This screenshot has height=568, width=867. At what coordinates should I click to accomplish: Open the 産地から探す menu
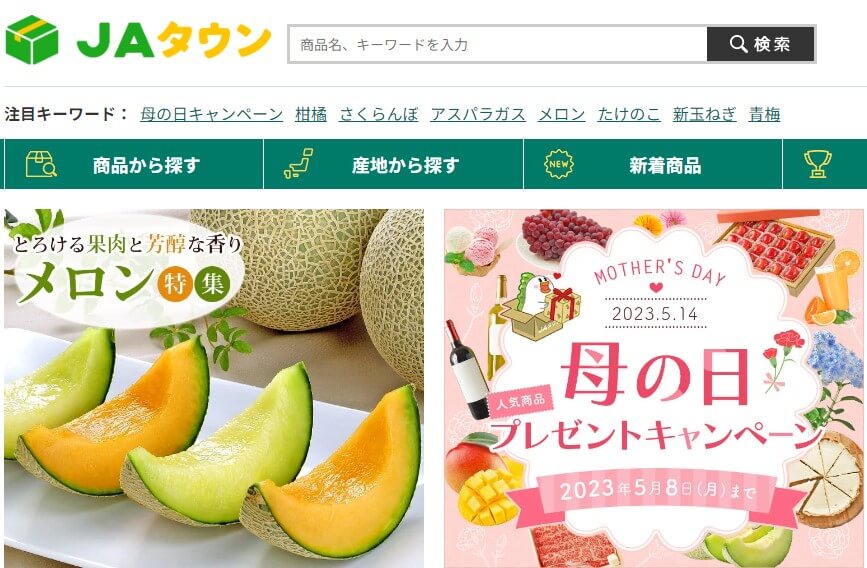[x=394, y=164]
